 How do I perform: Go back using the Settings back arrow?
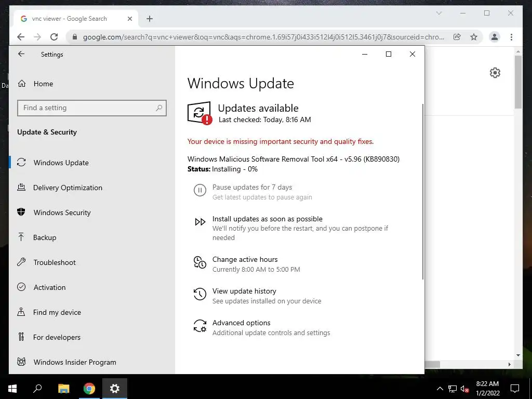(21, 54)
